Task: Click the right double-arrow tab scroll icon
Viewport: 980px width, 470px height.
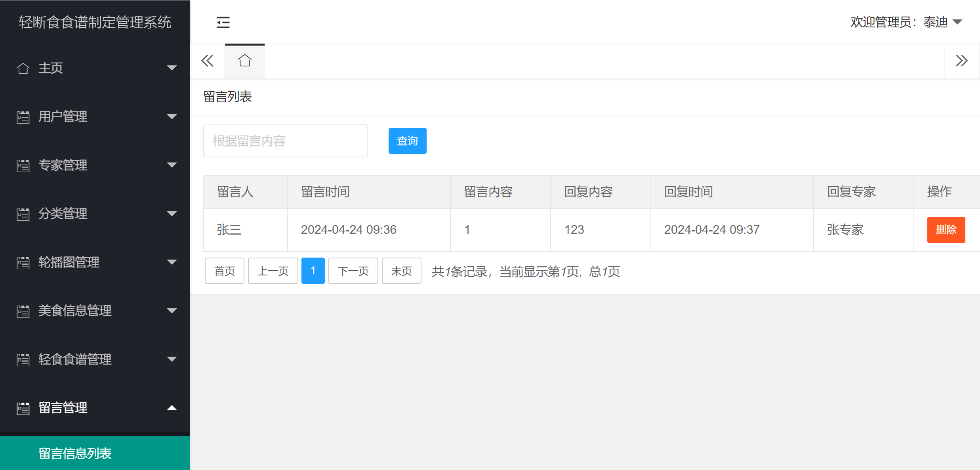Action: click(962, 60)
